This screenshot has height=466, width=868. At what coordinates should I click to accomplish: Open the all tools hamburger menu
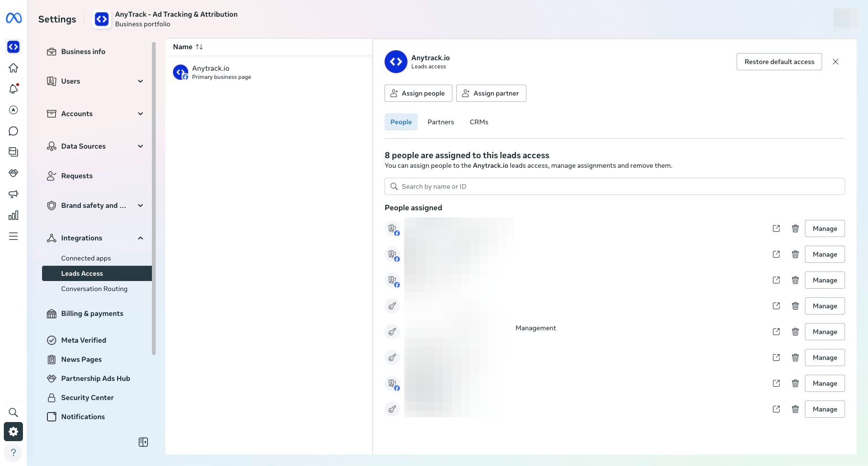[13, 236]
